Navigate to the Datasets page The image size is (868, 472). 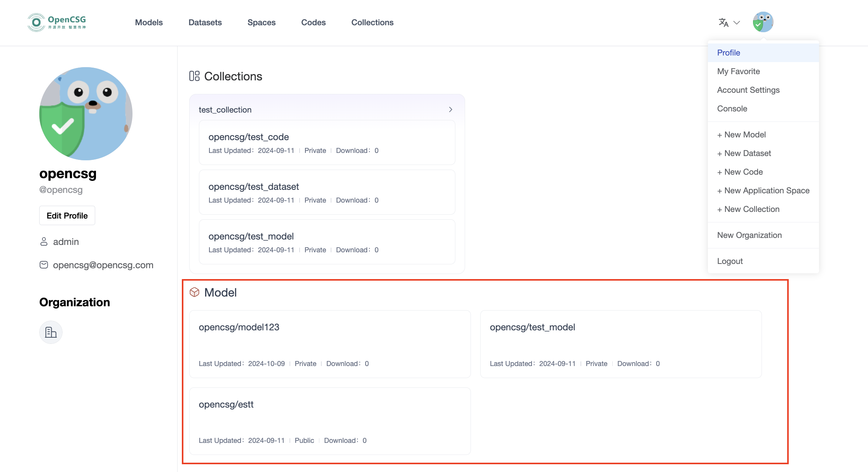205,22
